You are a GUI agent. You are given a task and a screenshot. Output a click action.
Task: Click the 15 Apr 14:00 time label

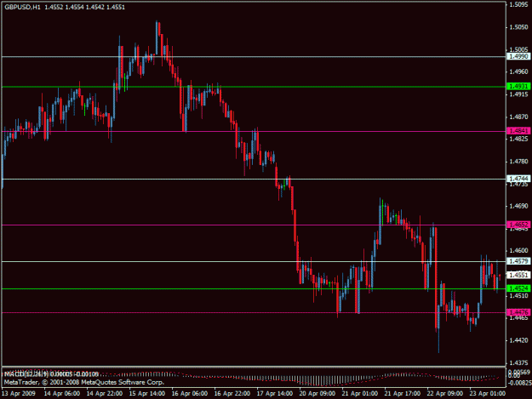point(147,394)
